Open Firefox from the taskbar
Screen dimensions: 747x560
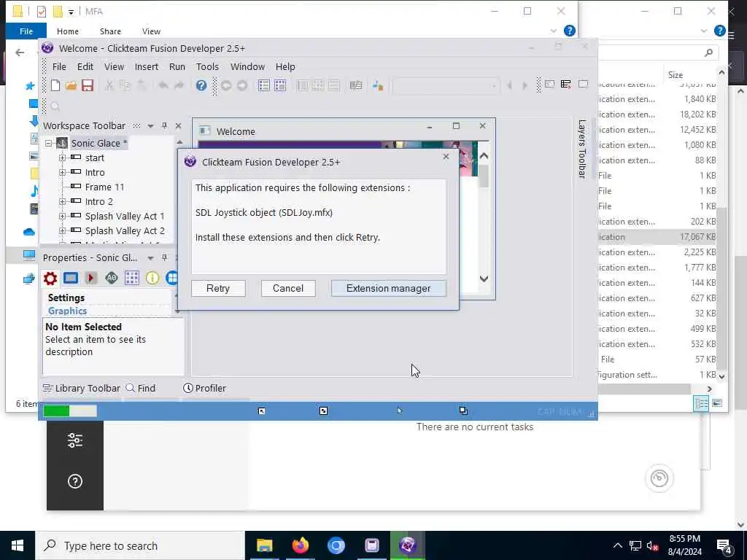tap(300, 545)
